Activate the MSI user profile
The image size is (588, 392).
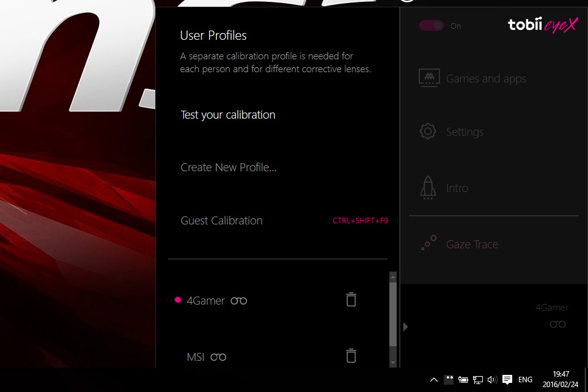coord(196,357)
